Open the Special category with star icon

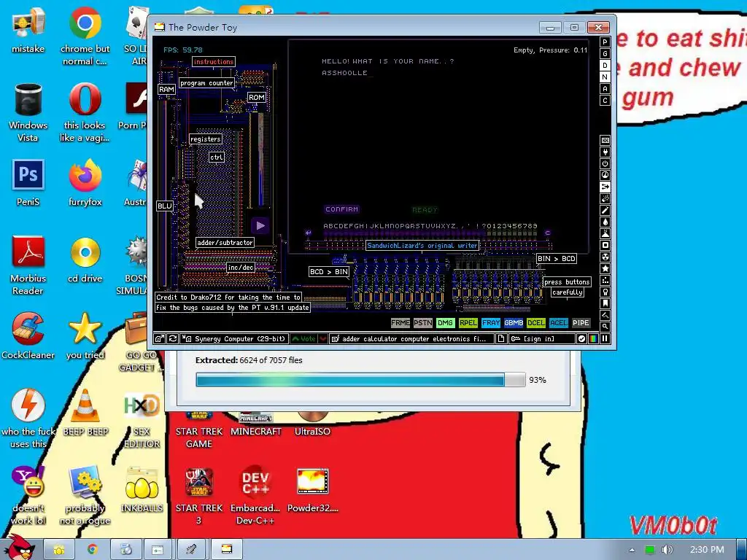pos(605,268)
